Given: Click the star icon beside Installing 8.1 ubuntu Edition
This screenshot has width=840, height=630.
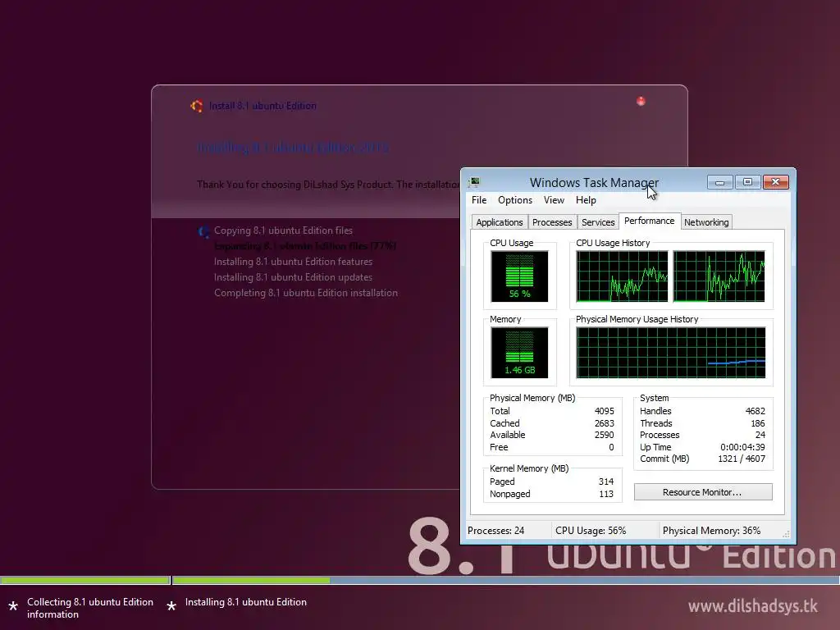Looking at the screenshot, I should point(171,606).
